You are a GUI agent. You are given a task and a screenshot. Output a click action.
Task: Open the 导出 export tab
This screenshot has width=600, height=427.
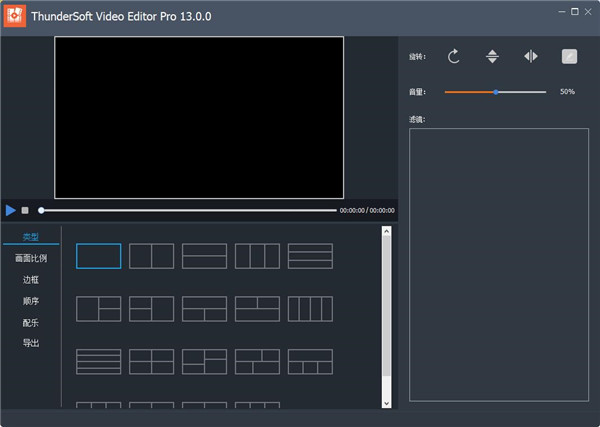click(30, 344)
